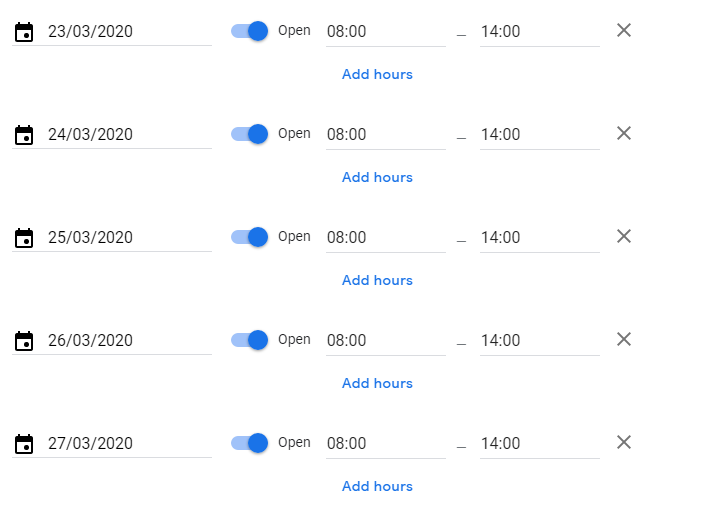Add hours under 23/03/2020

pyautogui.click(x=377, y=74)
